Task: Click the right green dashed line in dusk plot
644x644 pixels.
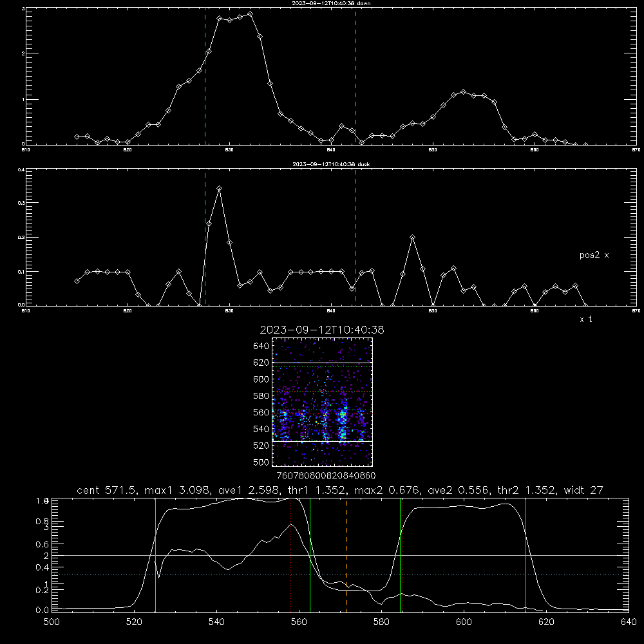Action: (355, 238)
